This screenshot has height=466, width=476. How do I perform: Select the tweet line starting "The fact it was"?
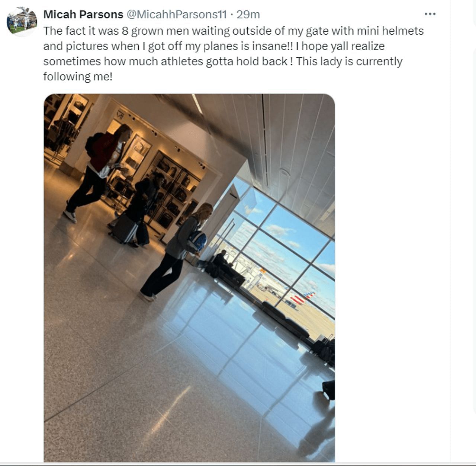pyautogui.click(x=234, y=31)
